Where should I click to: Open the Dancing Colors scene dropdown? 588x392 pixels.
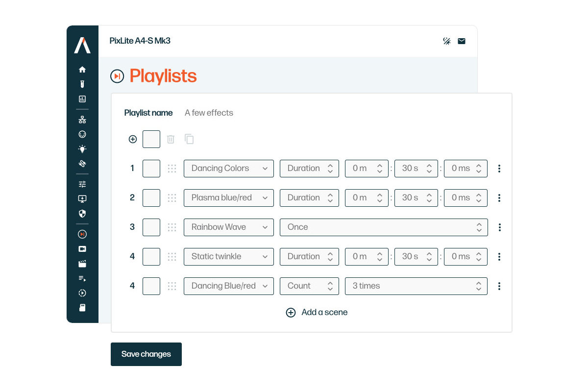tap(229, 169)
